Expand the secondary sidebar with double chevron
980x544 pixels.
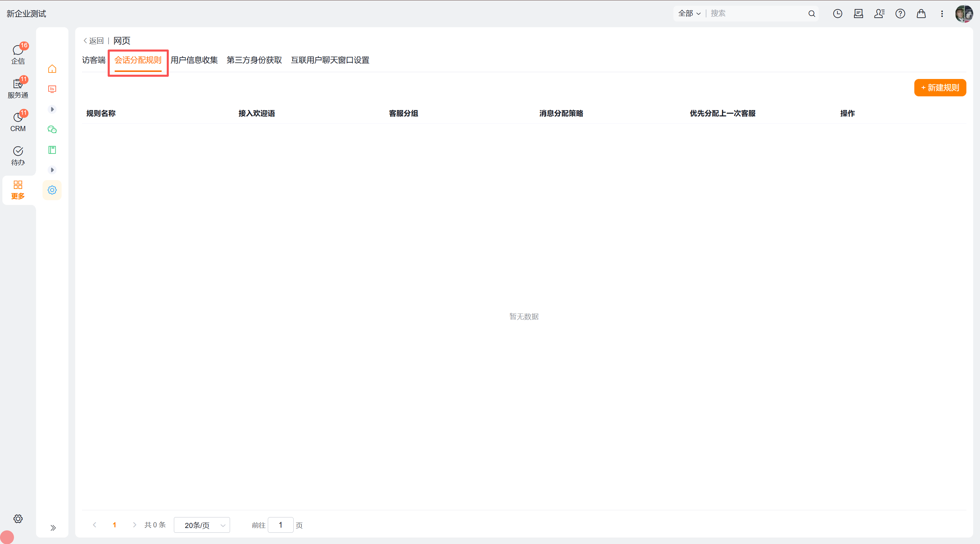53,528
